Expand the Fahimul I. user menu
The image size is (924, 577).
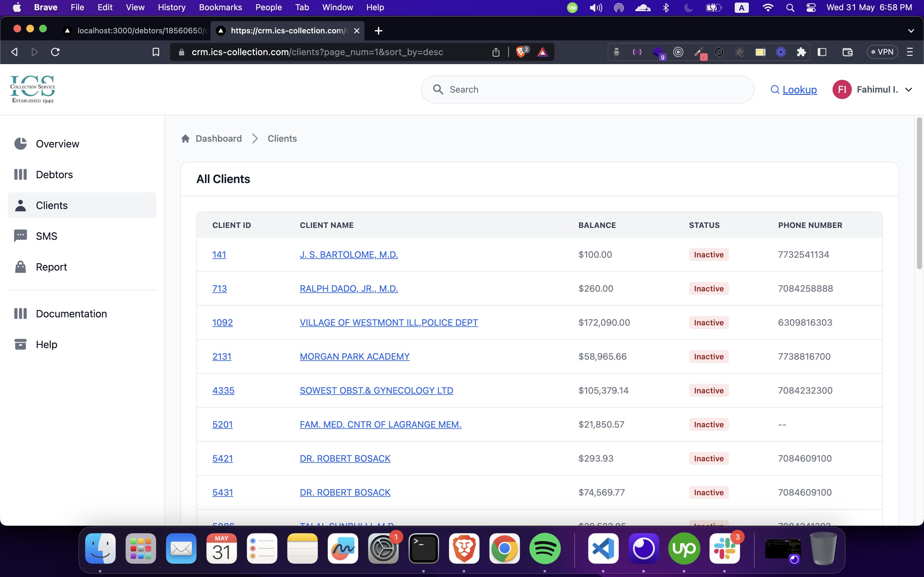(909, 90)
